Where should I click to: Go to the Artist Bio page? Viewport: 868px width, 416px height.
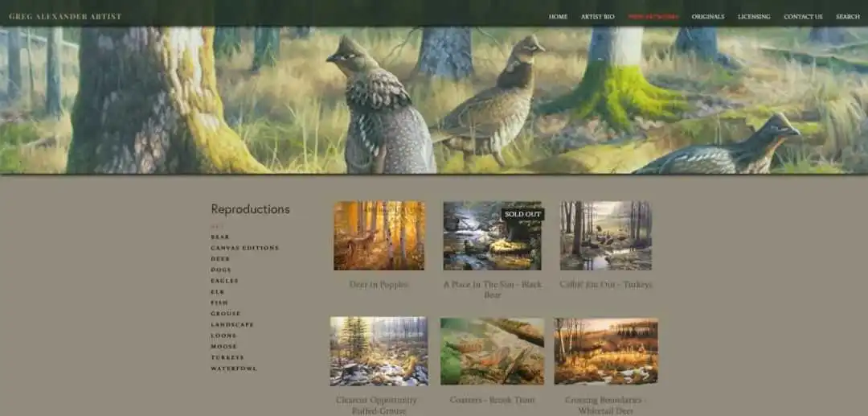tap(597, 17)
